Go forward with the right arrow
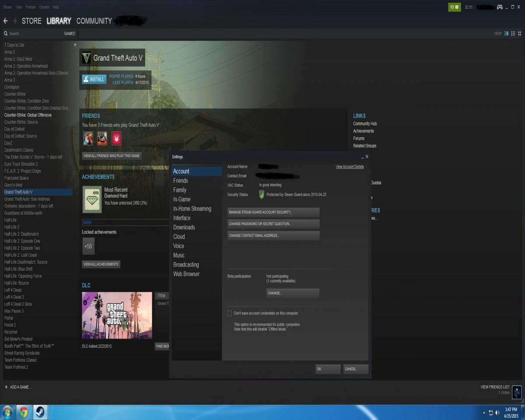This screenshot has width=525, height=420. [x=15, y=21]
